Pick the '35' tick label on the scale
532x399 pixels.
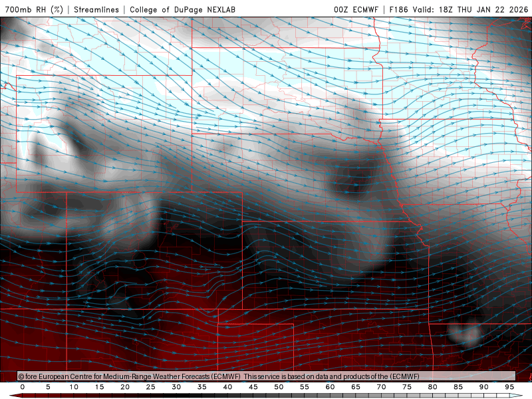(x=202, y=387)
